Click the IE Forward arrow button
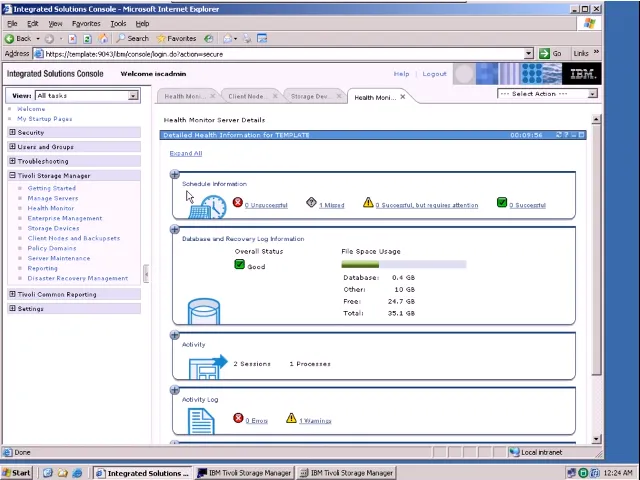The height and width of the screenshot is (480, 640). coord(49,39)
